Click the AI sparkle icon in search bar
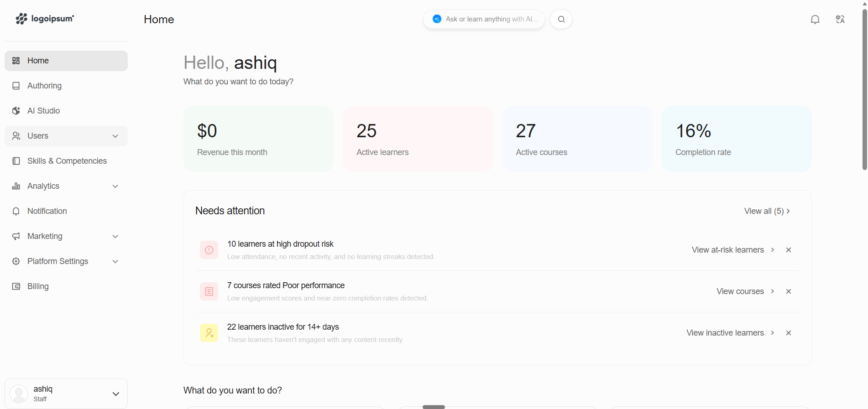The image size is (868, 409). point(437,19)
